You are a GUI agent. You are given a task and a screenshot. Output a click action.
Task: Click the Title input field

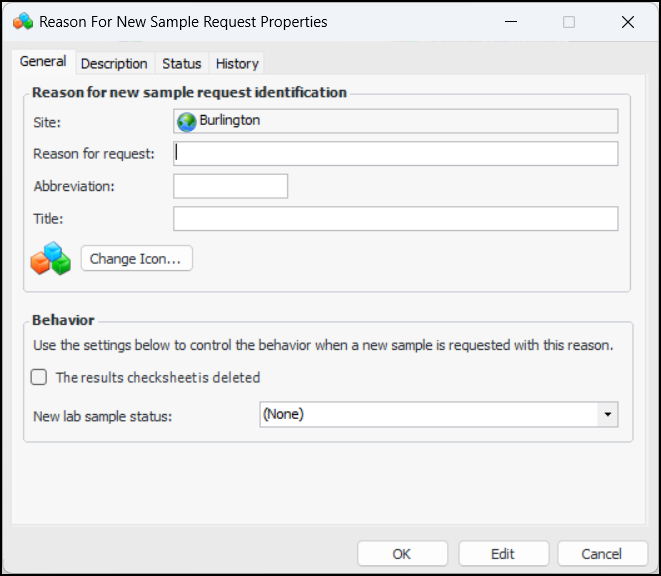pyautogui.click(x=396, y=219)
